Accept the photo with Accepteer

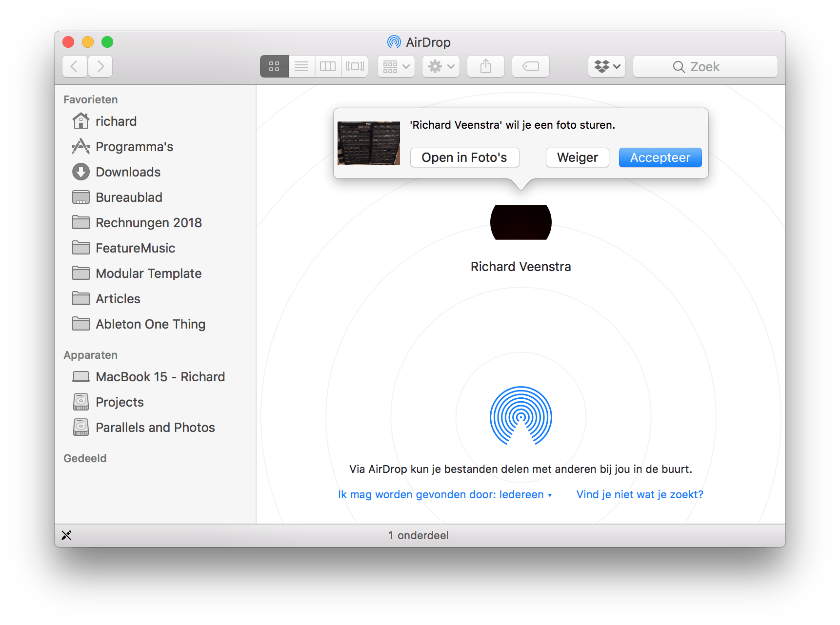(x=660, y=157)
